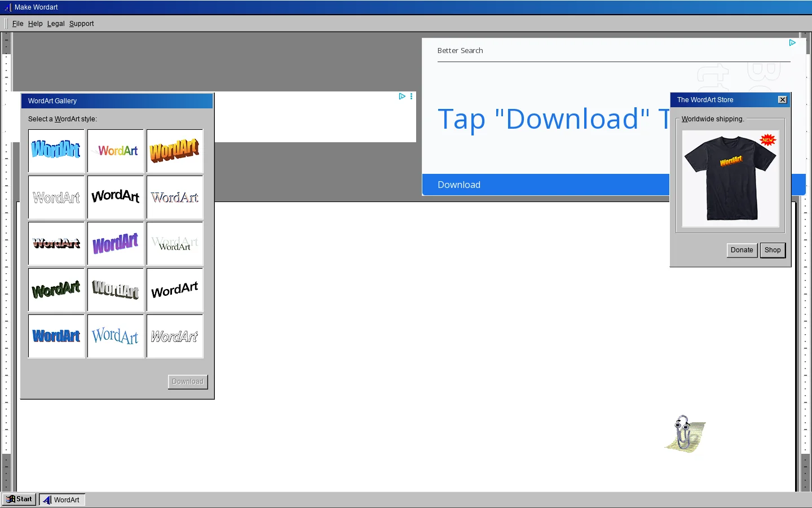812x508 pixels.
Task: Click the AdChoices icon on Better Search ad
Action: pyautogui.click(x=792, y=43)
